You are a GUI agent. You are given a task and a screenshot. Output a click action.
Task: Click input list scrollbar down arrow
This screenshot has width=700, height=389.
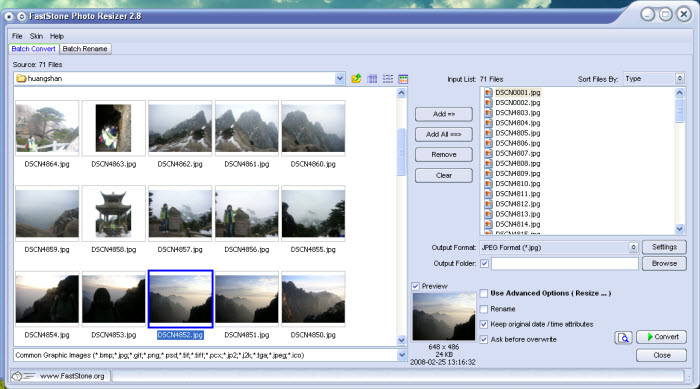pyautogui.click(x=679, y=229)
